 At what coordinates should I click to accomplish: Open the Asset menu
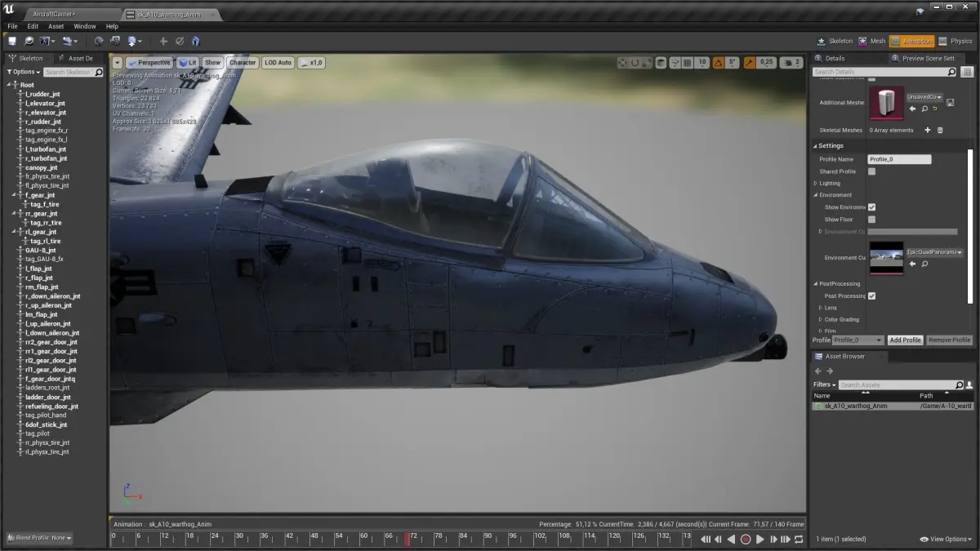pos(56,26)
